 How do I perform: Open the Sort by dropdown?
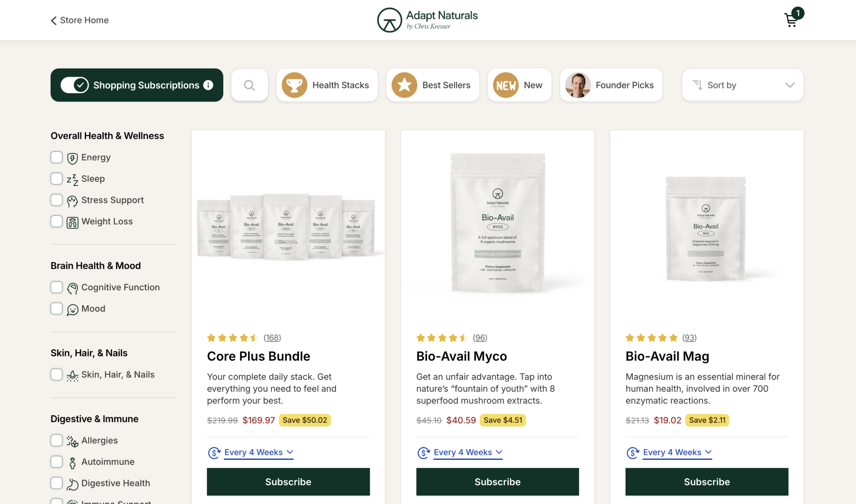(743, 85)
